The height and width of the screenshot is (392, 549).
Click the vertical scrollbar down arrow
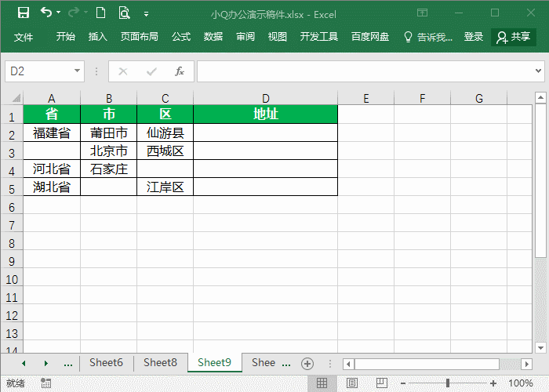[540, 347]
